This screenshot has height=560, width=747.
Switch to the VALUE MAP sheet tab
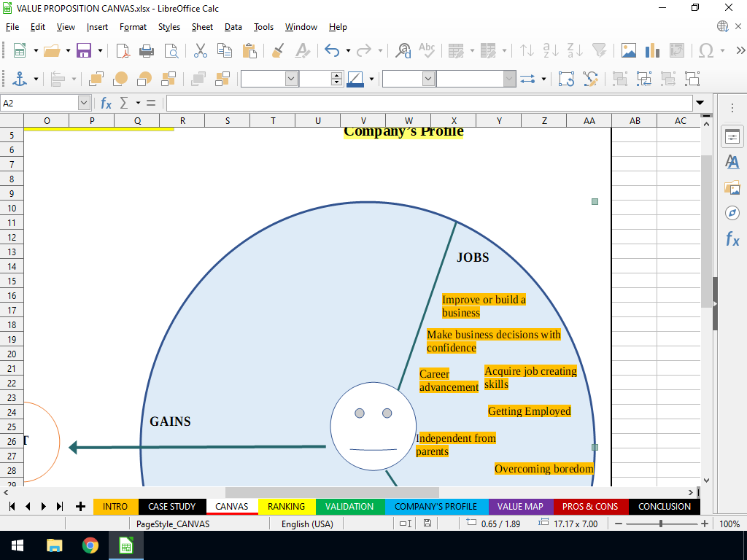[520, 507]
